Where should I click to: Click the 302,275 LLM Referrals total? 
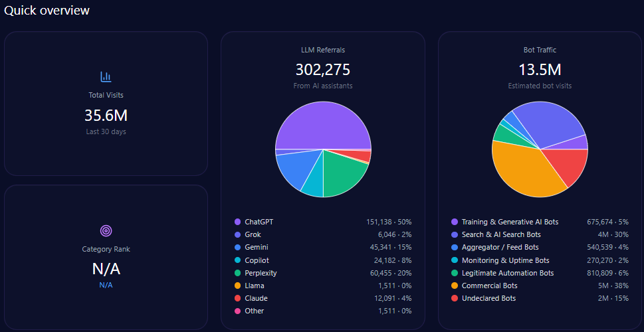(x=322, y=70)
